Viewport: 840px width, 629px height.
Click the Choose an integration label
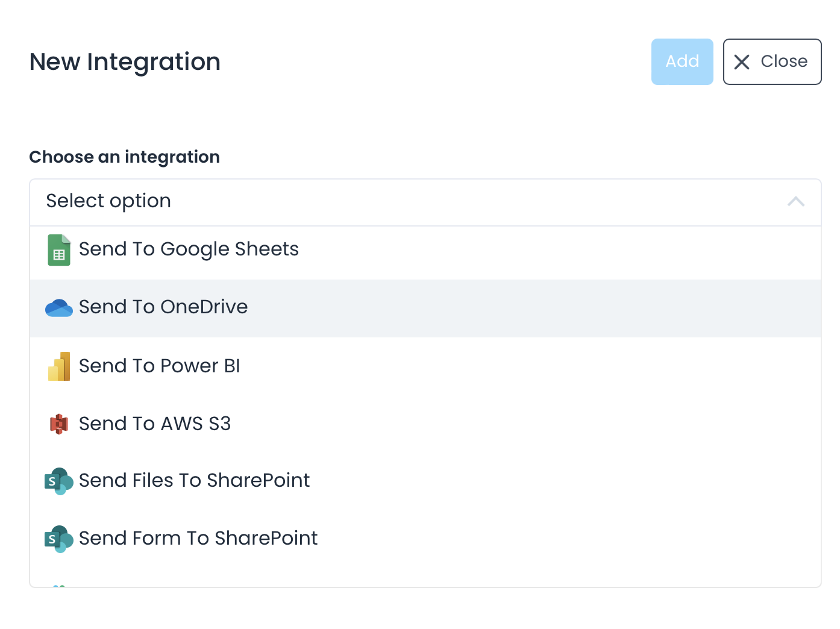click(x=124, y=157)
